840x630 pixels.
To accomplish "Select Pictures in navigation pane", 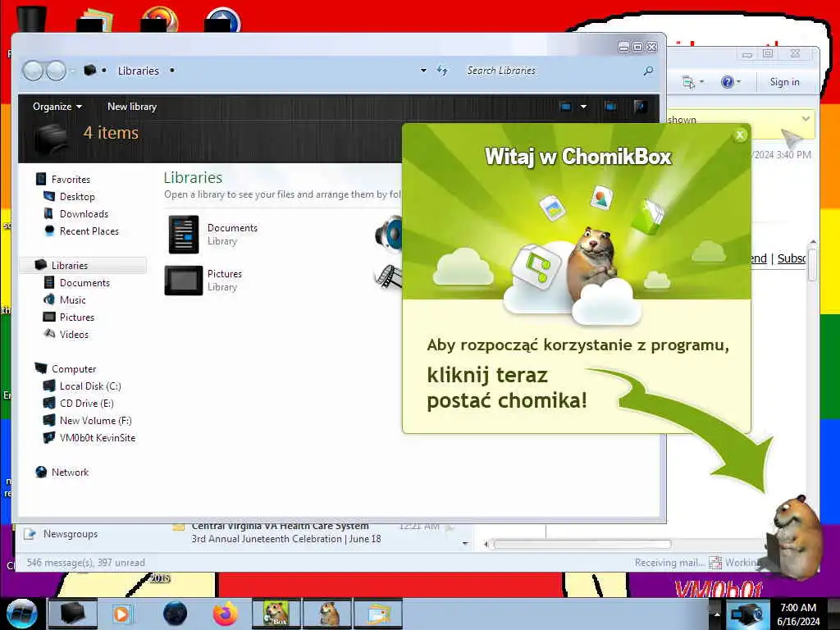I will click(x=76, y=317).
